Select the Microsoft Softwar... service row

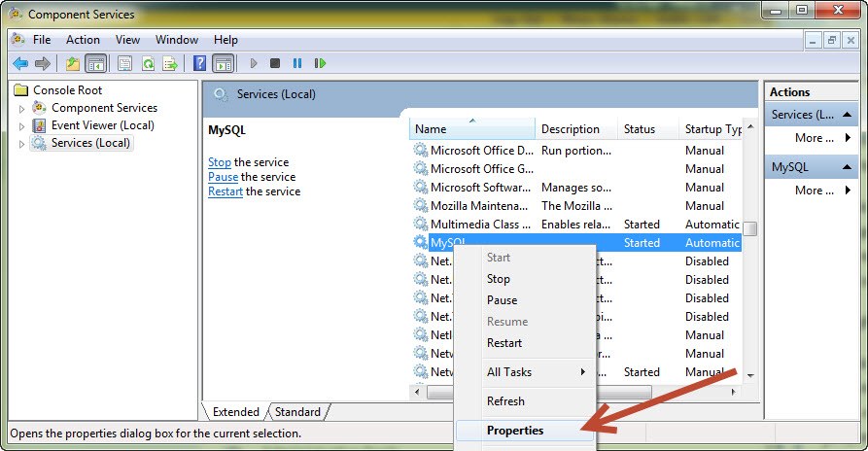[576, 187]
